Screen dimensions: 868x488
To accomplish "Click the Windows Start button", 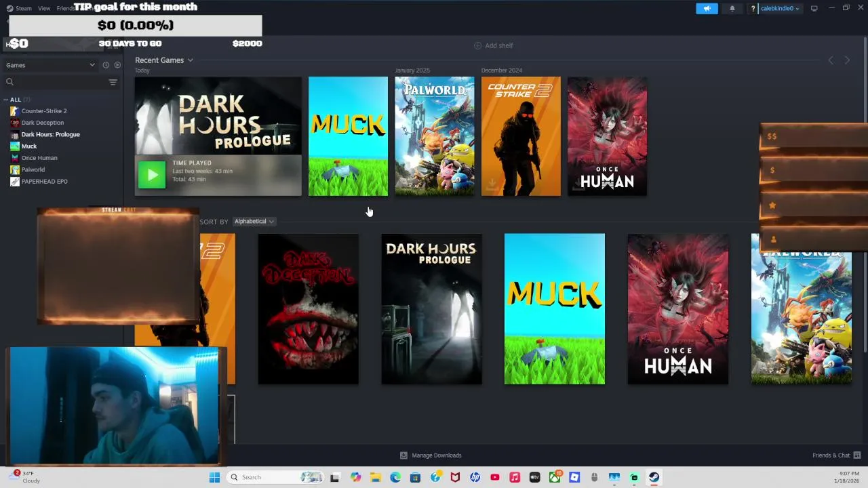I will point(214,477).
